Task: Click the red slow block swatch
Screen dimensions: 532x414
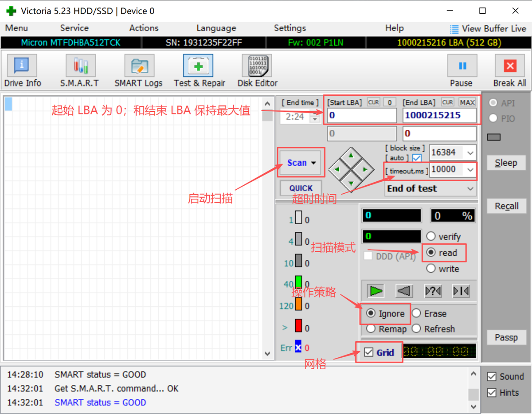Action: (298, 326)
